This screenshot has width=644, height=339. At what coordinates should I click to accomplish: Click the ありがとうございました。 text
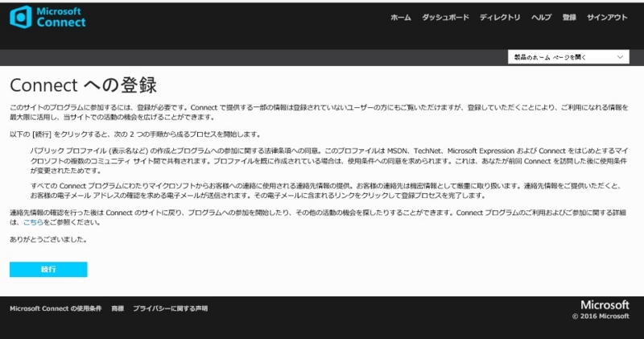tap(49, 240)
